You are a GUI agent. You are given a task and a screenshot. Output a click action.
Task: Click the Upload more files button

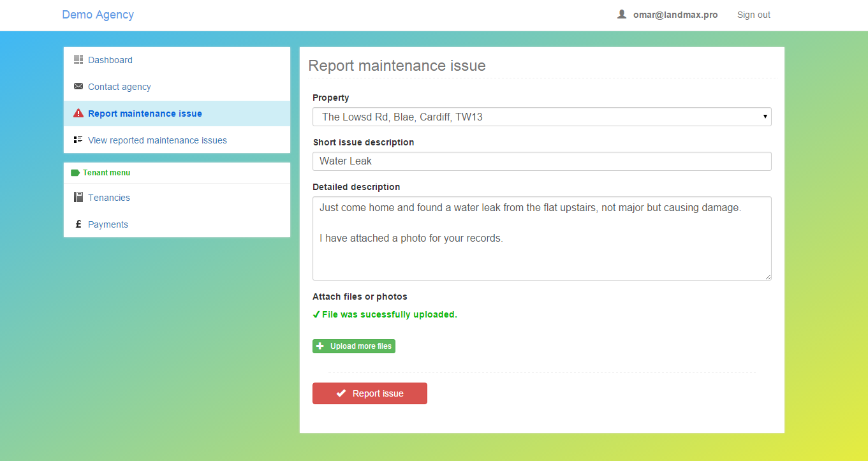click(354, 346)
